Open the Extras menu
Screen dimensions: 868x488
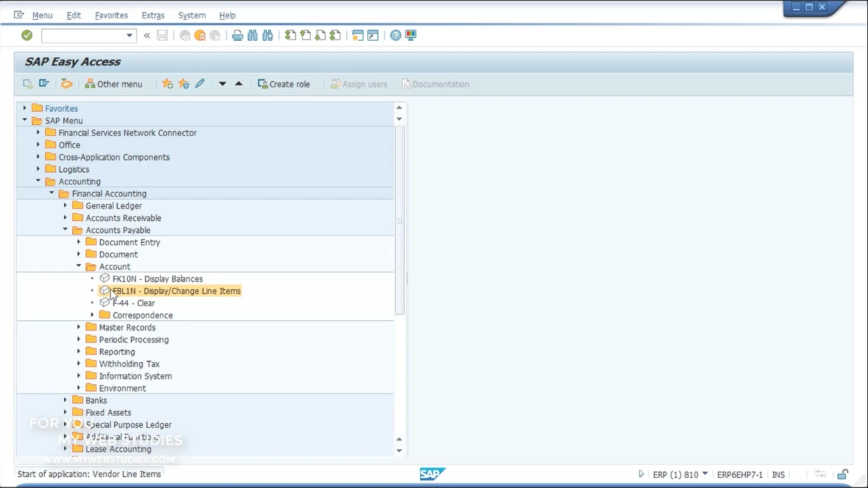(153, 15)
